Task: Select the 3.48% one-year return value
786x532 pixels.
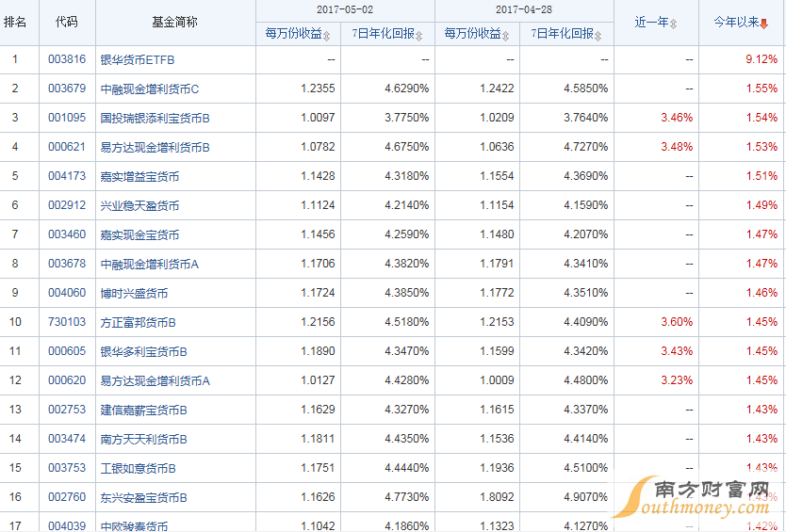Action: [677, 146]
